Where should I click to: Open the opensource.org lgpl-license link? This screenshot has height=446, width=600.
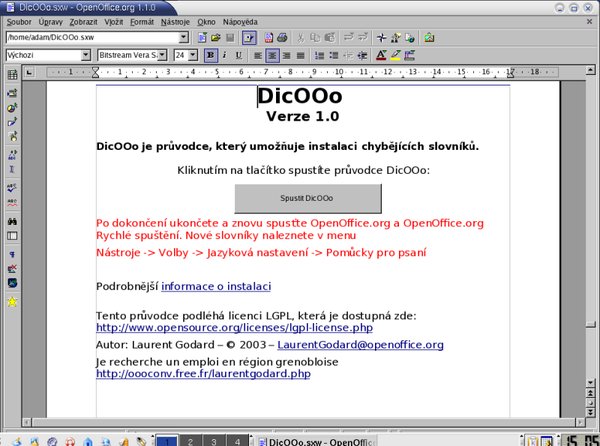(x=234, y=327)
